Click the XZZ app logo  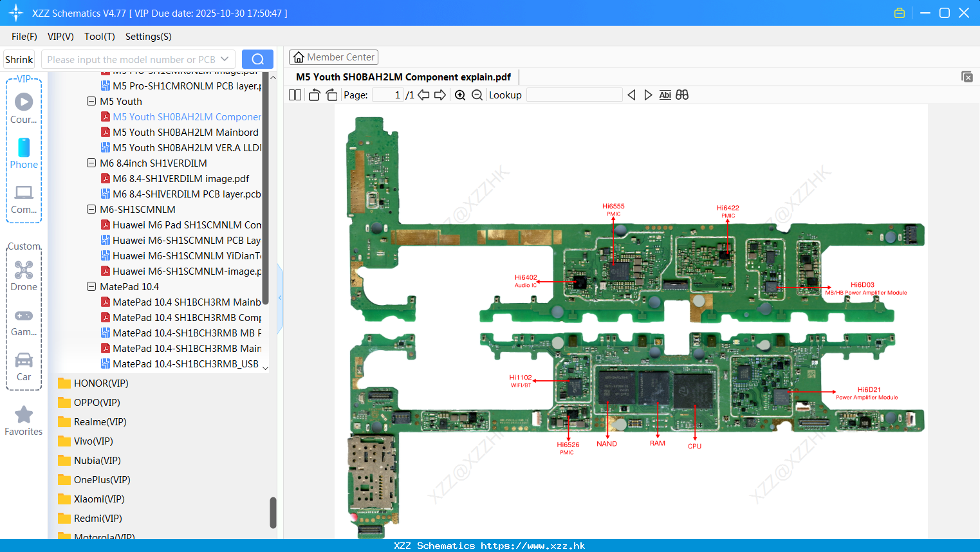coord(16,13)
